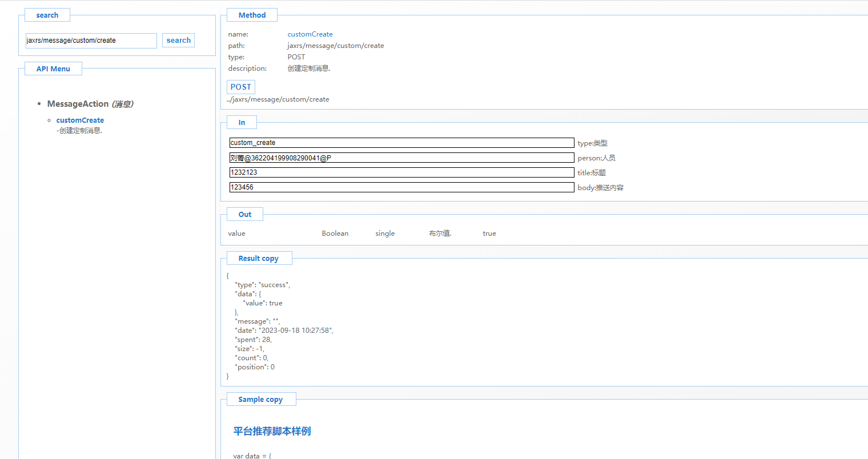The width and height of the screenshot is (868, 459).
Task: Open customCreate link in API Menu
Action: pyautogui.click(x=80, y=120)
